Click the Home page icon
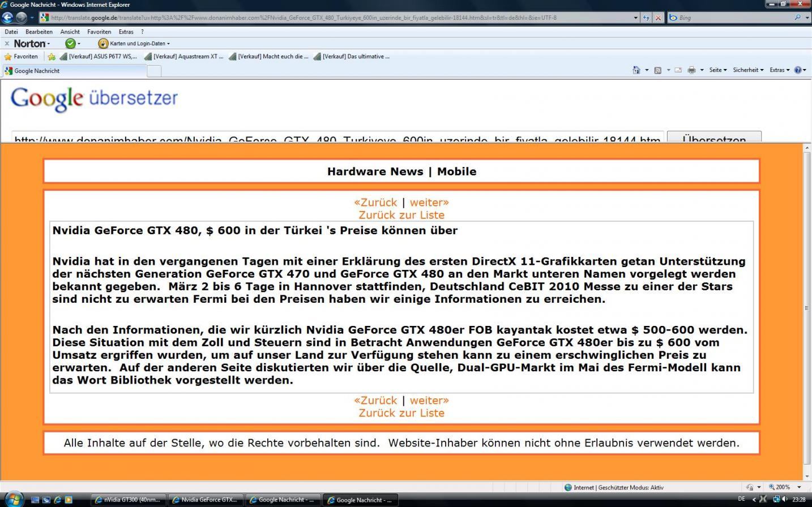This screenshot has width=812, height=507. click(x=636, y=70)
